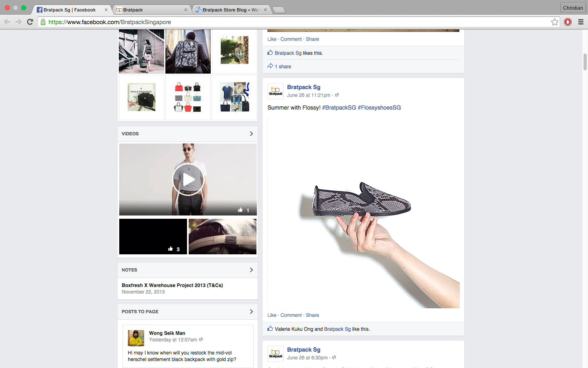
Task: Open Bratpack Sg link in 'like this' line
Action: 337,329
